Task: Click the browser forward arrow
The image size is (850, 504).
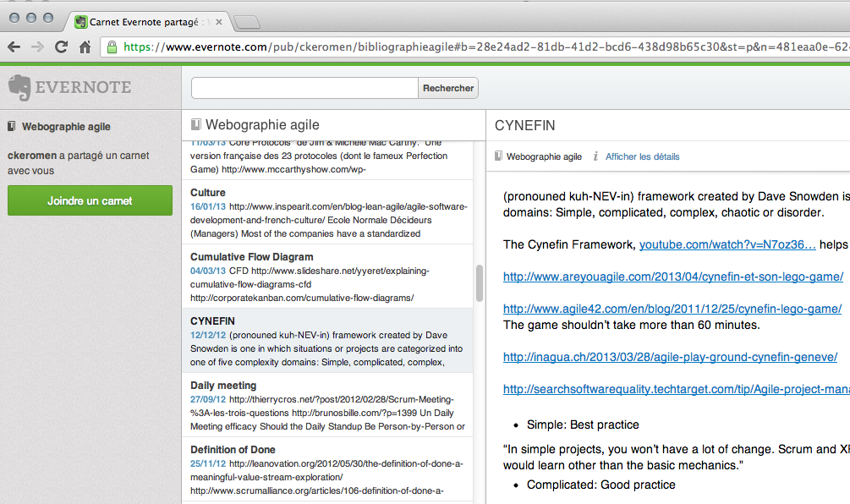Action: coord(37,47)
